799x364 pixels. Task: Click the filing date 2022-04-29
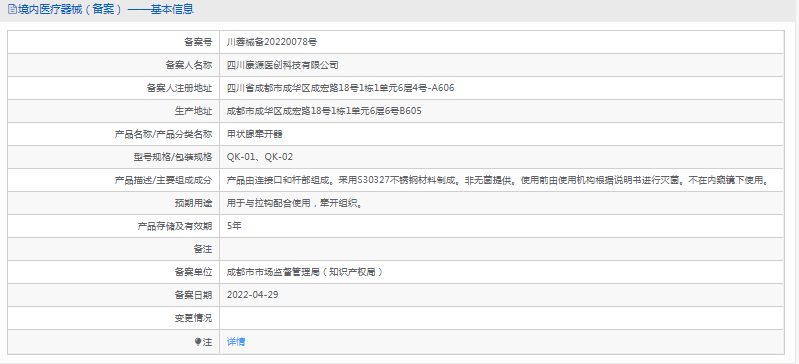point(253,295)
